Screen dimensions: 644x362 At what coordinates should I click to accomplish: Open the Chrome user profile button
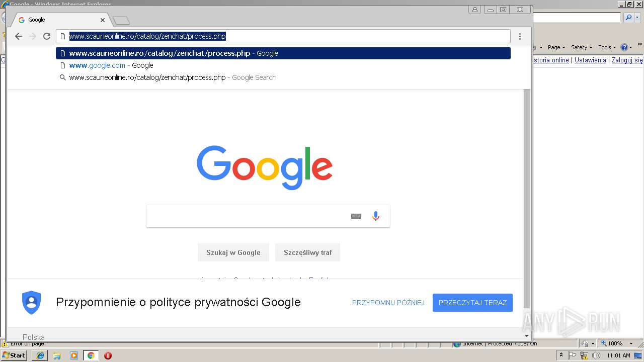(474, 10)
